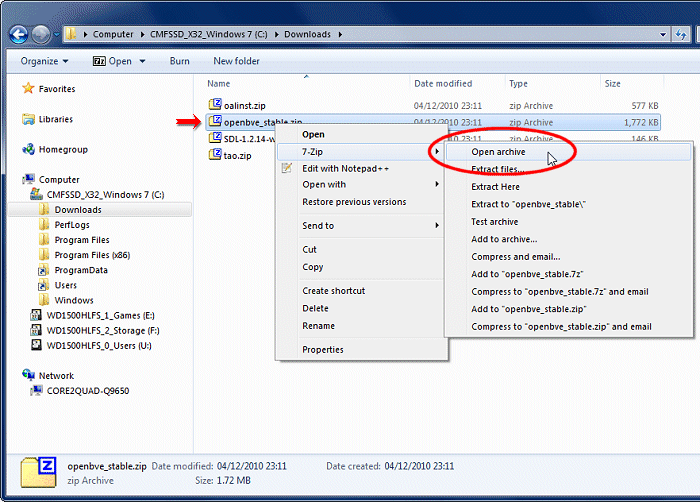Click WD1500HLFS_0_Users (U:) drive icon
The height and width of the screenshot is (502, 700).
(36, 345)
